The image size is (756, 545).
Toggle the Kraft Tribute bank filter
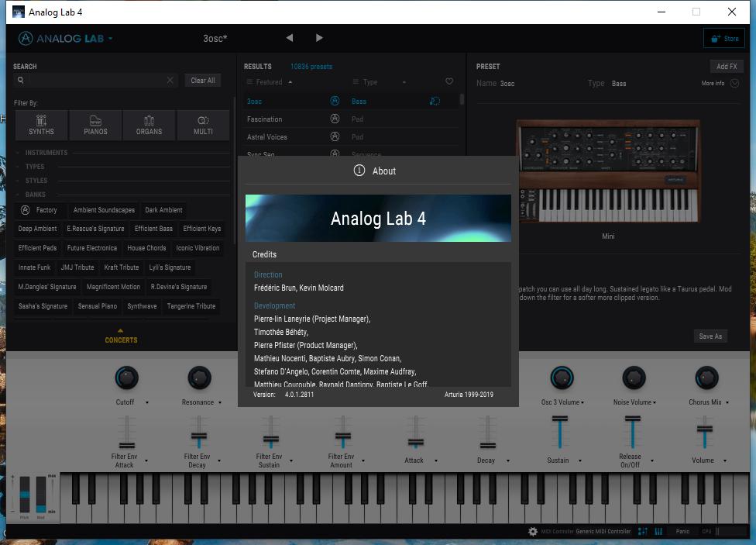click(x=122, y=267)
